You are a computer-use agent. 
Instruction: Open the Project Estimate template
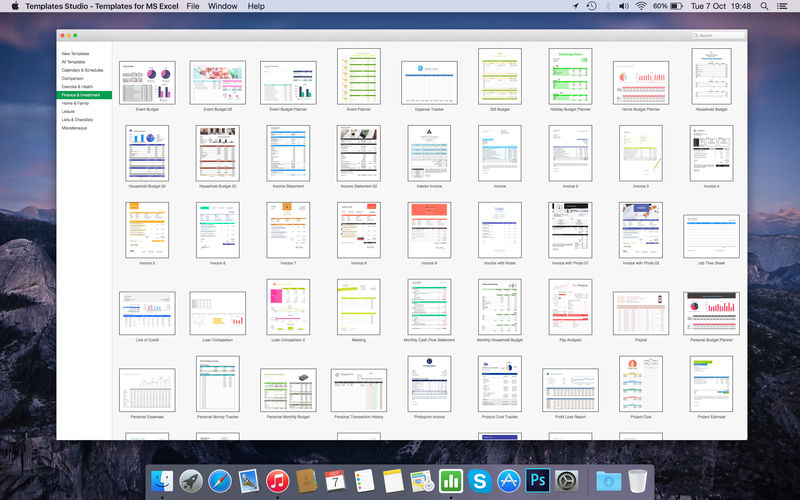pos(711,384)
